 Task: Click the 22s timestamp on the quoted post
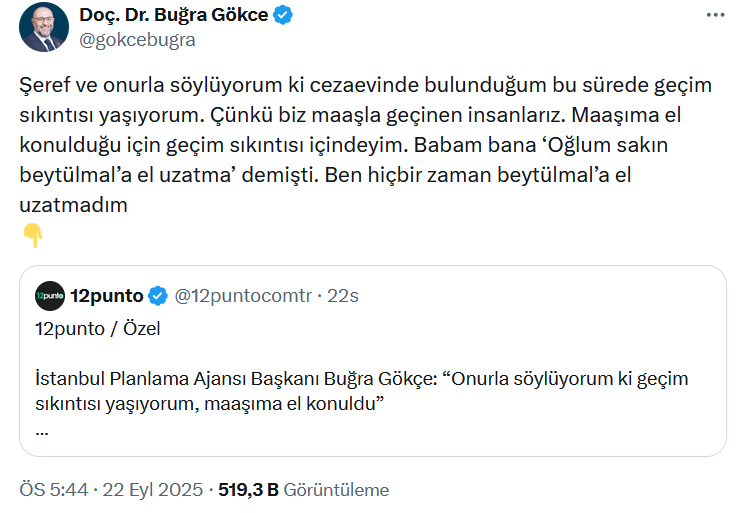tap(343, 295)
